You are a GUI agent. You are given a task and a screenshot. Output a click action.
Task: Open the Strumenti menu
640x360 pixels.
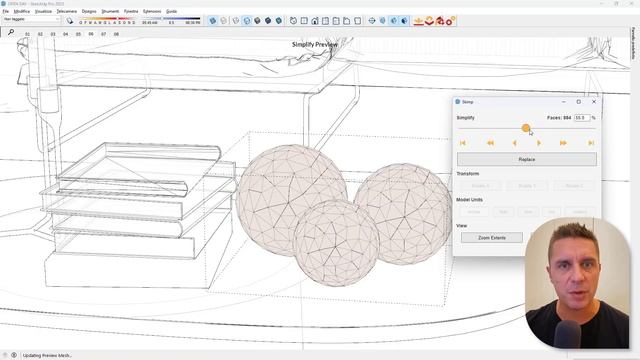click(110, 11)
